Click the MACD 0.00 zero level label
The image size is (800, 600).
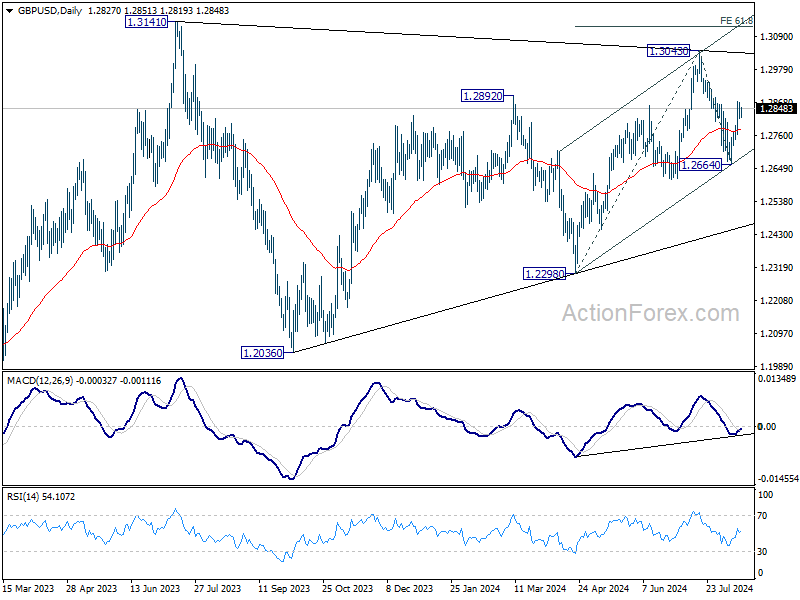coord(766,427)
